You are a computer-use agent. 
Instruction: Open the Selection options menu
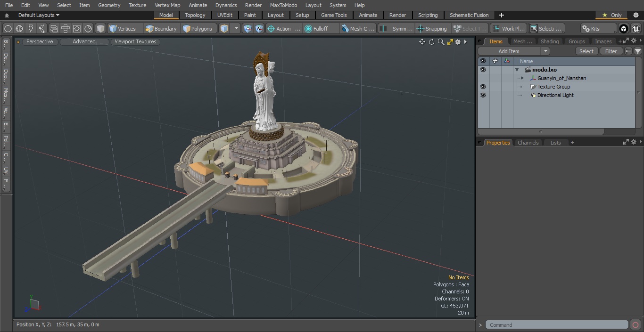coord(546,29)
